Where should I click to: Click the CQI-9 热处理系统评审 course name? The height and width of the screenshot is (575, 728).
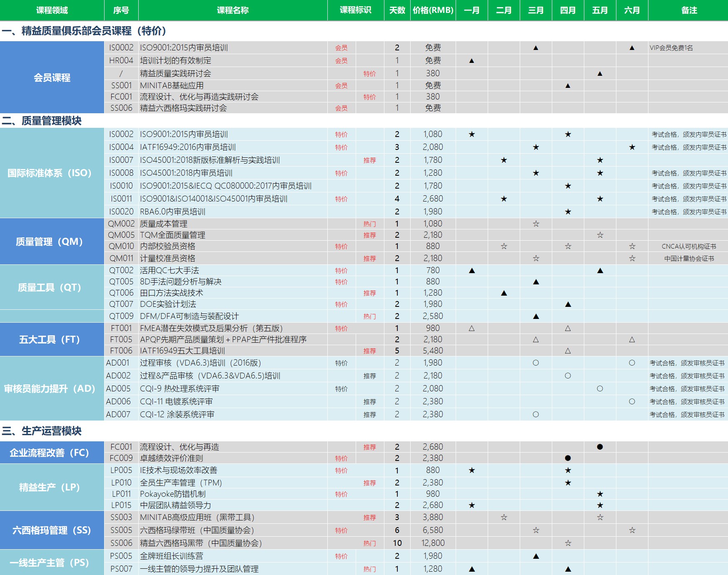[x=180, y=388]
